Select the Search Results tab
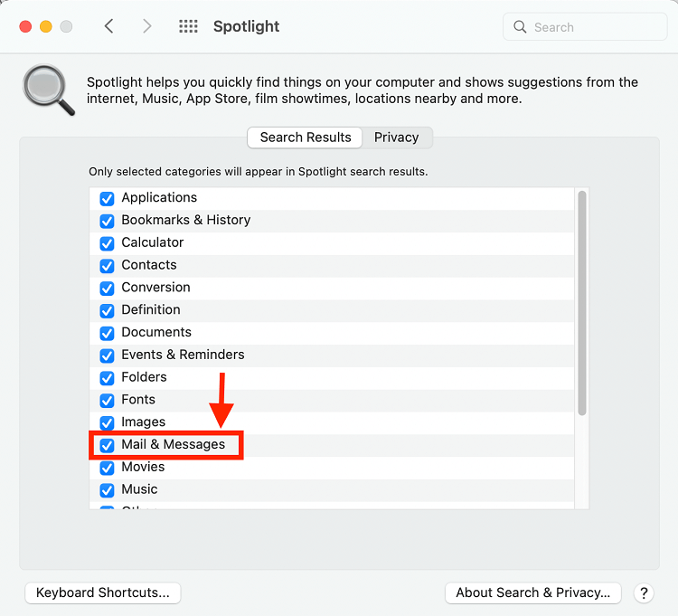This screenshot has height=616, width=678. point(306,137)
